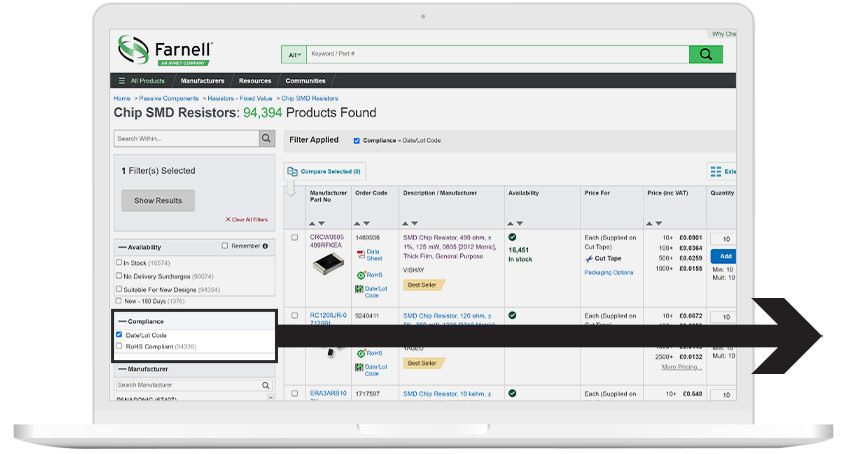Switch to extended grid view icon
The width and height of the screenshot is (850, 454).
(716, 171)
